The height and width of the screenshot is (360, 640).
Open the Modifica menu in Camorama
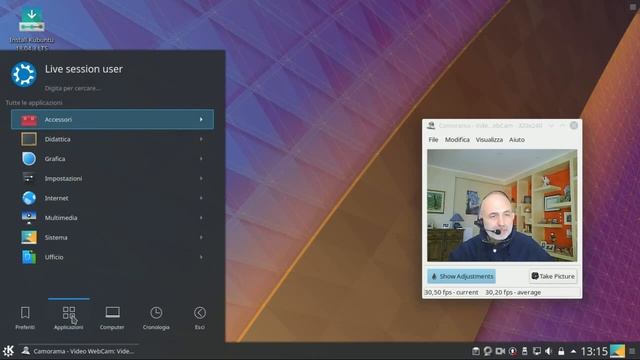457,140
